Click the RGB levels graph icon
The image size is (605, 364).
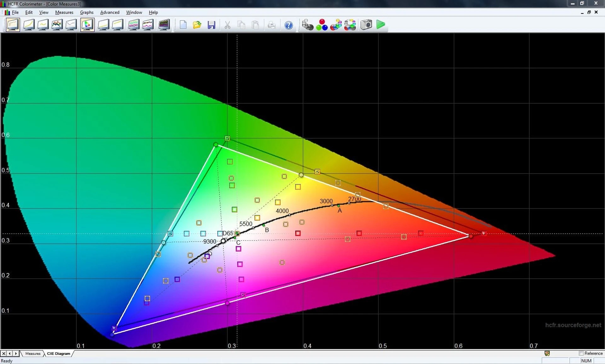click(57, 25)
